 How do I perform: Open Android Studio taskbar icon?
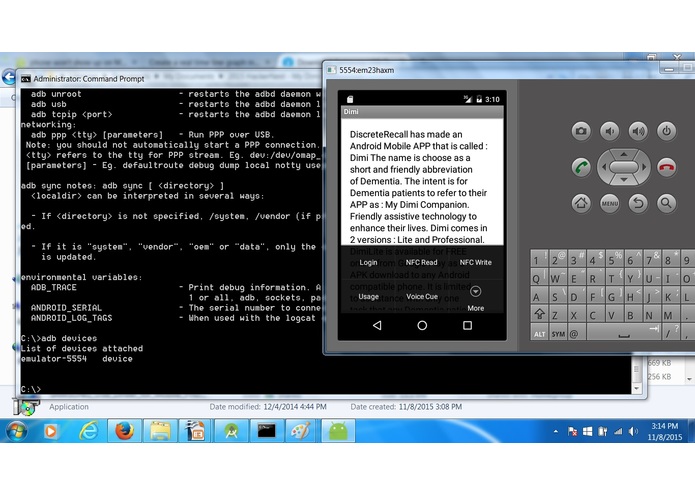pos(231,431)
